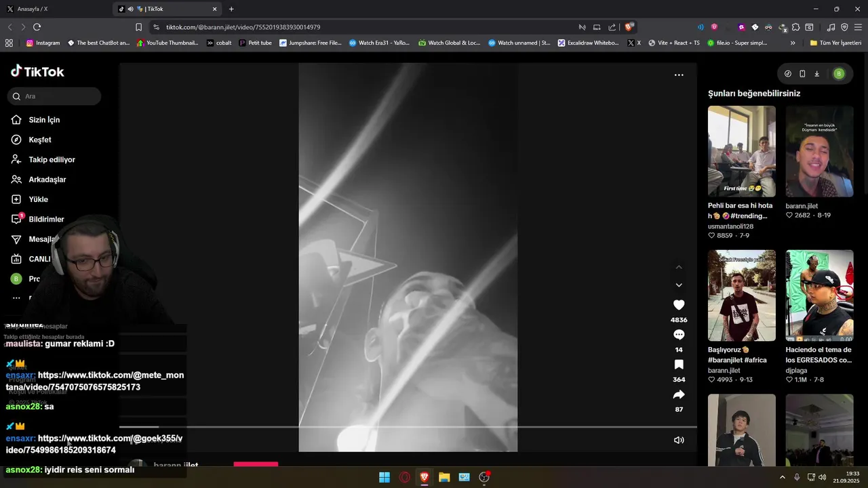The width and height of the screenshot is (868, 488).
Task: Open Bildirimler notifications
Action: click(x=46, y=220)
